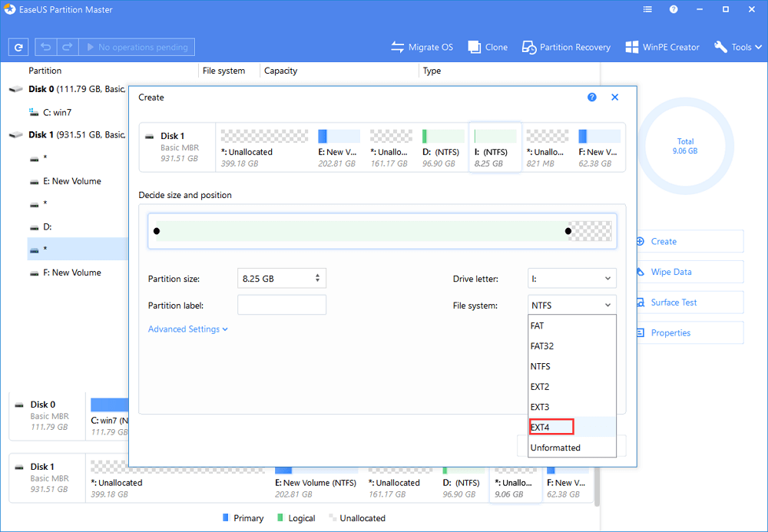768x532 pixels.
Task: Open Partition Recovery
Action: [566, 48]
